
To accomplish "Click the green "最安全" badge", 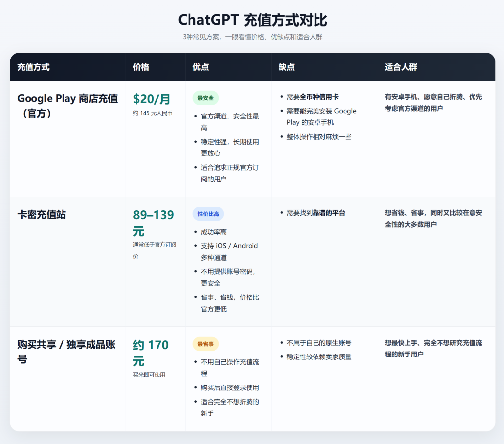I will tap(205, 98).
